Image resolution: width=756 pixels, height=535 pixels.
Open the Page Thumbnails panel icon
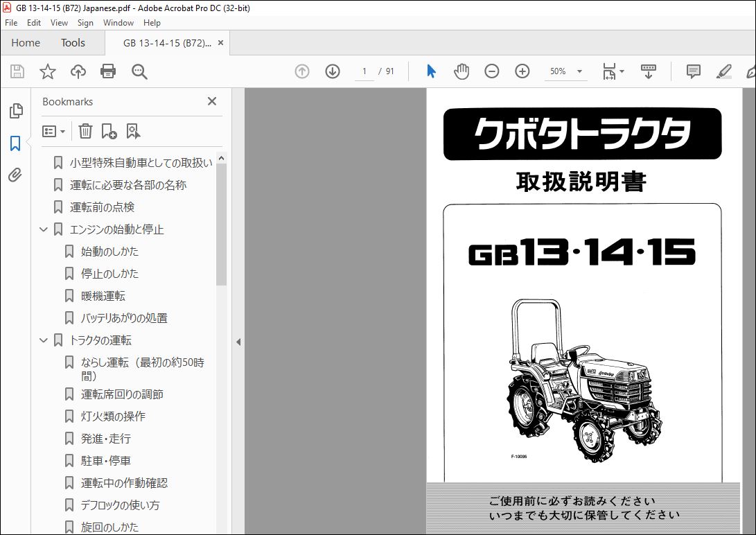tap(16, 111)
